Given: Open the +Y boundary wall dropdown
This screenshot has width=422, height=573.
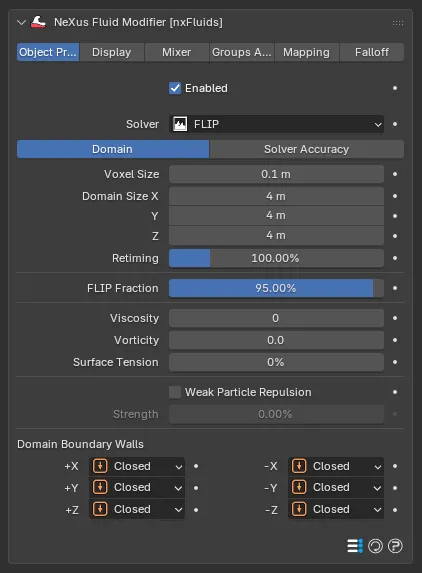Looking at the screenshot, I should click(137, 487).
